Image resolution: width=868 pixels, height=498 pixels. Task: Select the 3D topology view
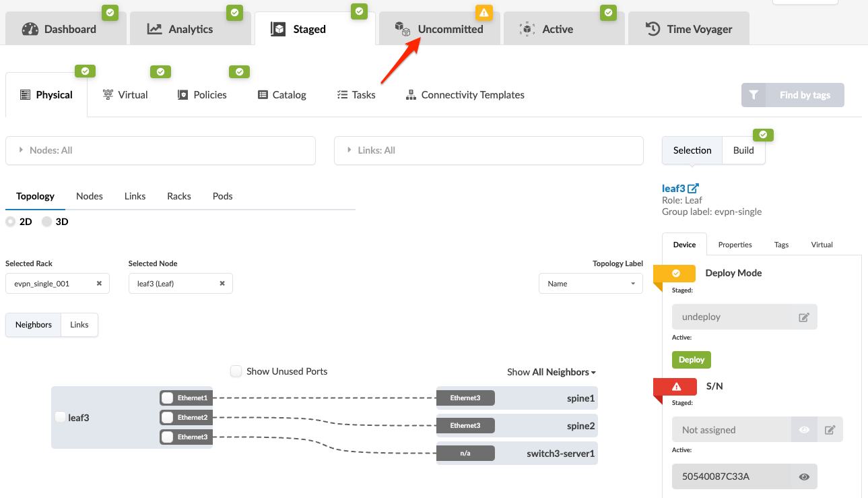[x=47, y=222]
